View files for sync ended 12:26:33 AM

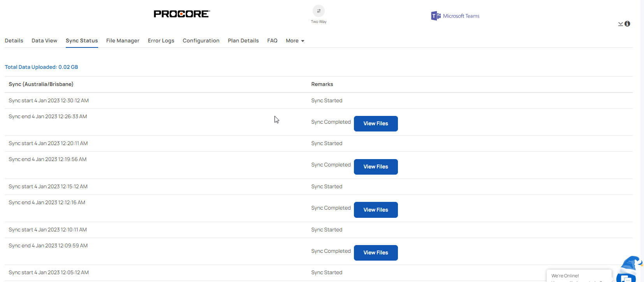tap(376, 124)
